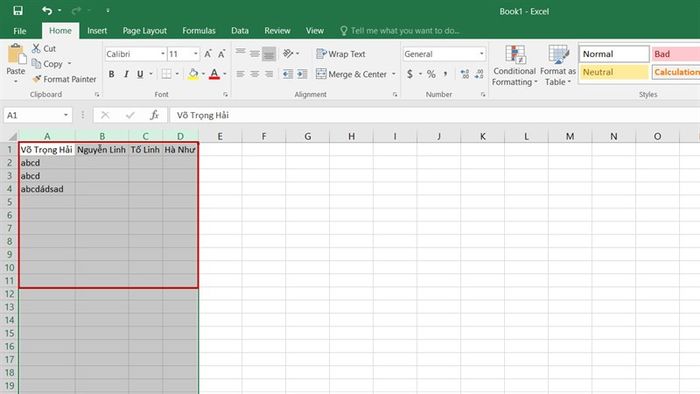Click the Format Painter brush icon
Screen dimensions: 700x394
tap(37, 79)
